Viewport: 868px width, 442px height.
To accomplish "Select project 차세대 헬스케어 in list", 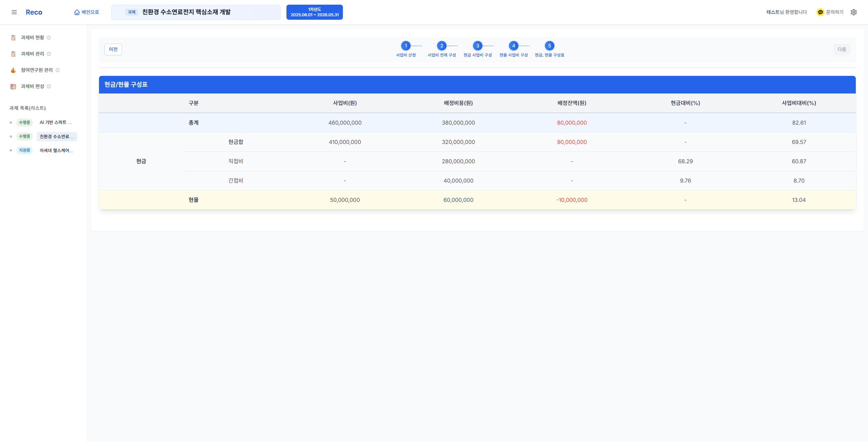I will pyautogui.click(x=57, y=150).
